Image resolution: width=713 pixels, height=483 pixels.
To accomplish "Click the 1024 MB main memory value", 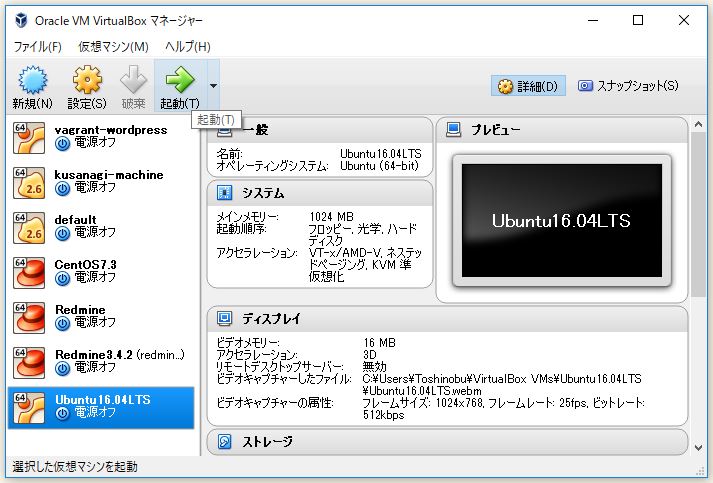I will (x=331, y=216).
